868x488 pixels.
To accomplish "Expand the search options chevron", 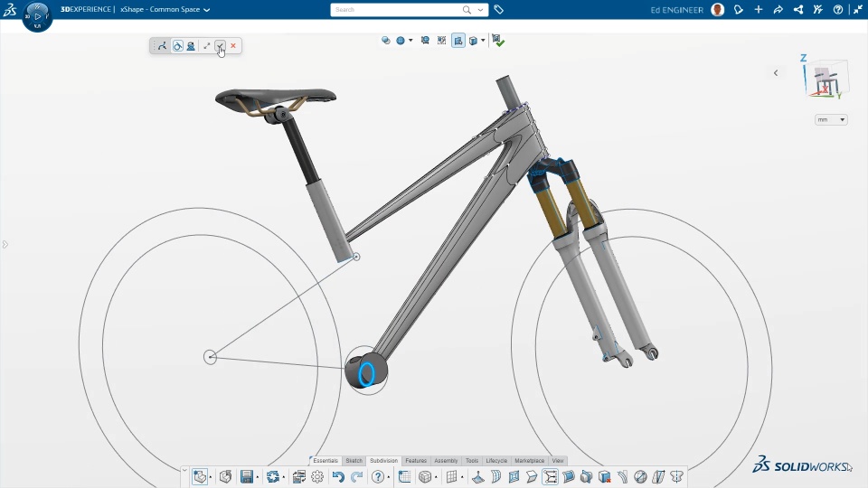I will click(x=480, y=9).
